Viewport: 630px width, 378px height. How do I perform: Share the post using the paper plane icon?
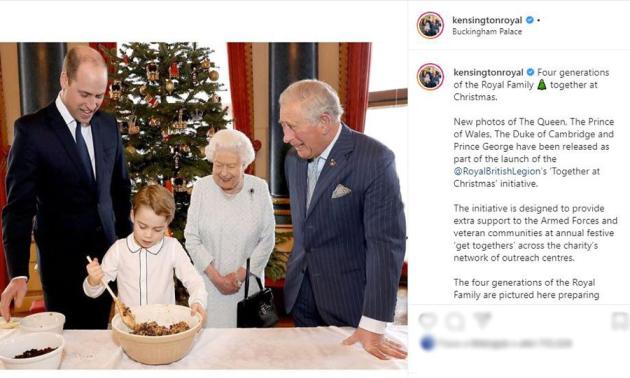pos(483,320)
